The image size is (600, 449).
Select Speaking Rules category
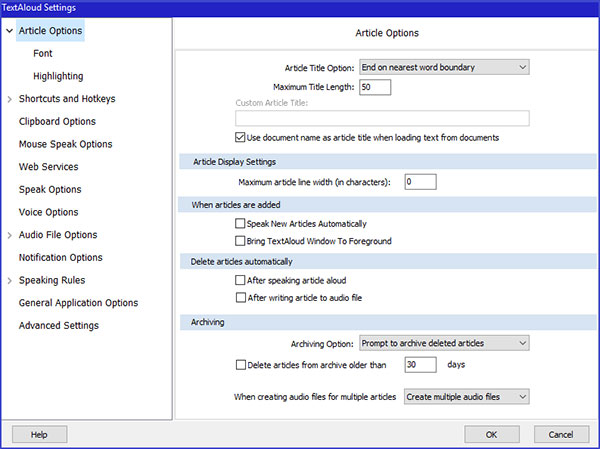pyautogui.click(x=52, y=280)
